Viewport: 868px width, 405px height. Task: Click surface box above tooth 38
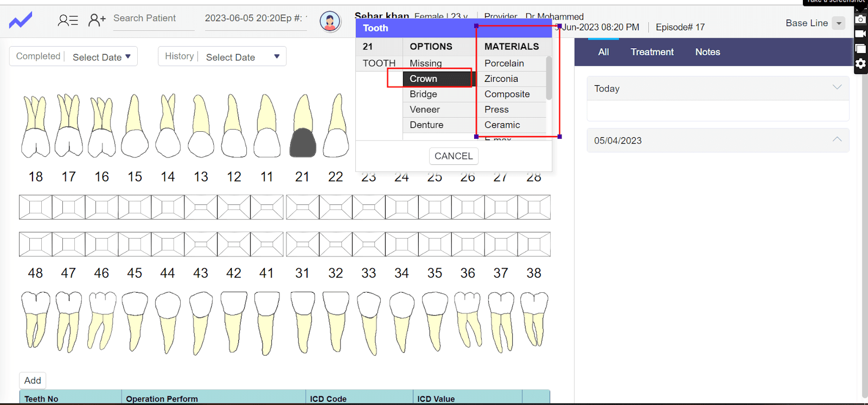click(534, 244)
